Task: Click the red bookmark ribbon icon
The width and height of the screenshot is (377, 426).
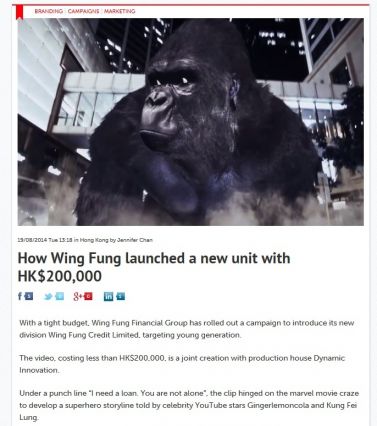Action: [x=20, y=12]
